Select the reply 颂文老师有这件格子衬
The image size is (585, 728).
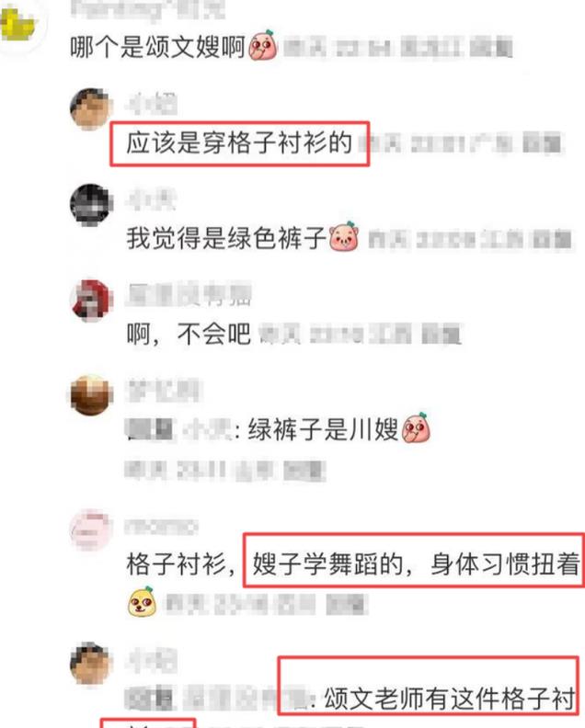tap(449, 699)
